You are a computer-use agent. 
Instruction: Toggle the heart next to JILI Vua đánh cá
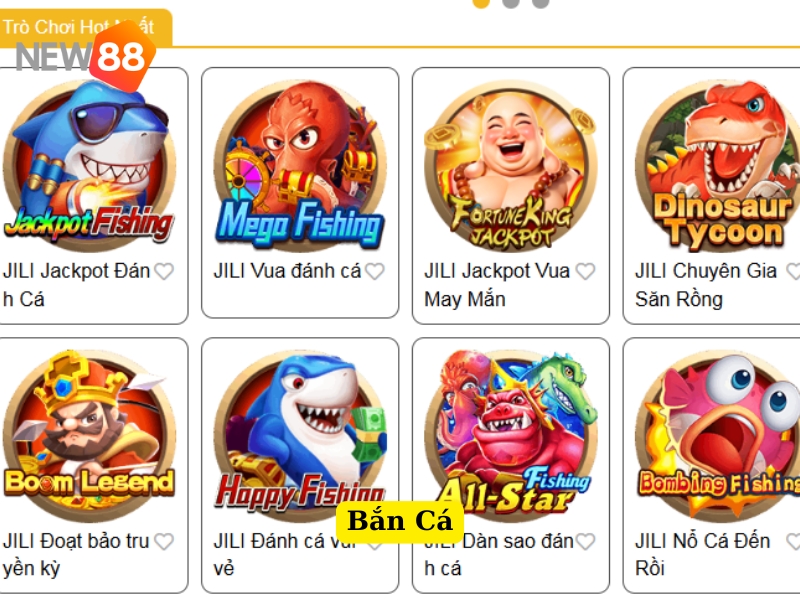click(x=374, y=271)
